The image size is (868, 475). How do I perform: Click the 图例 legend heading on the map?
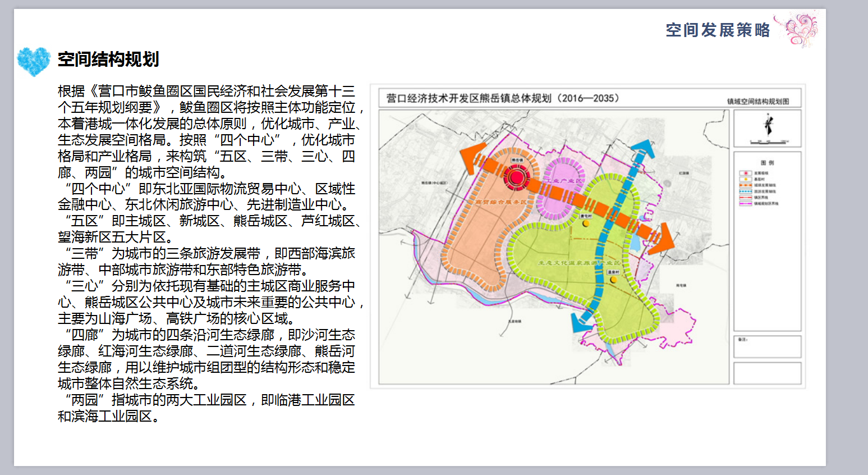tap(767, 163)
